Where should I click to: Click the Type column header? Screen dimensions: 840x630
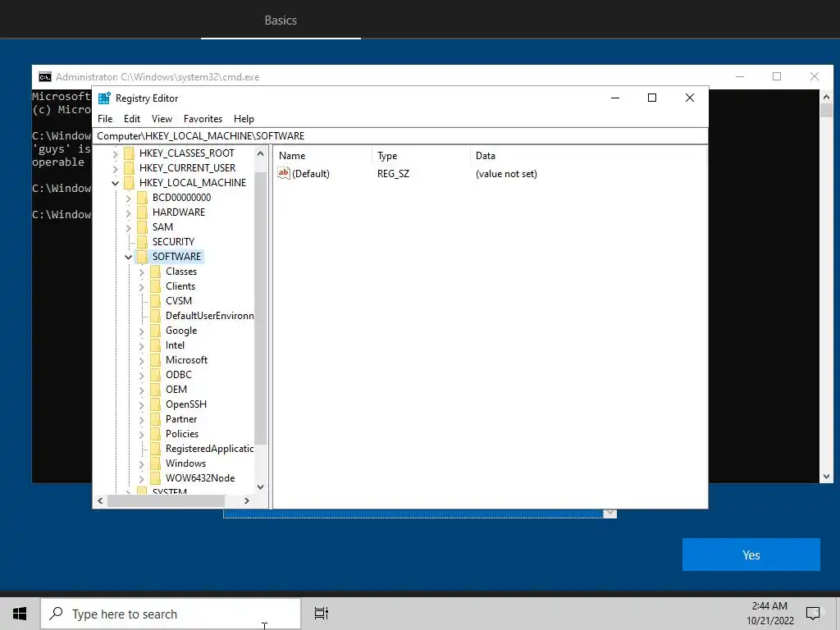click(x=421, y=156)
